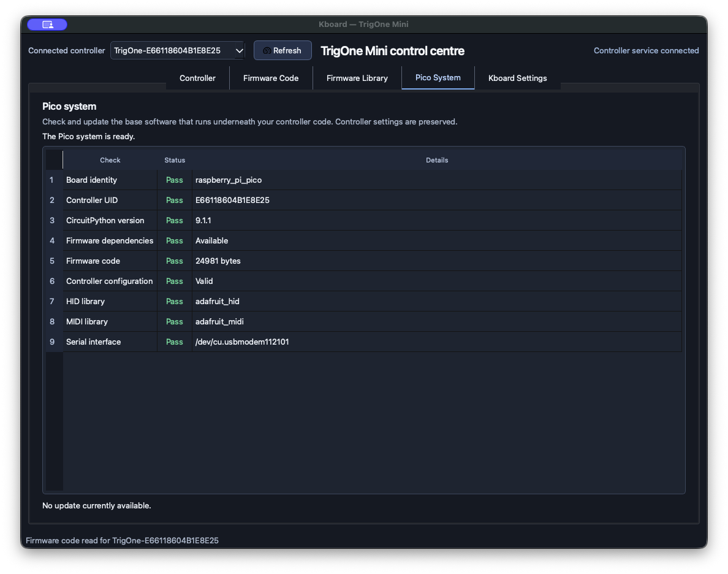Click the No update currently available message
Viewport: 728px width, 574px height.
point(97,505)
